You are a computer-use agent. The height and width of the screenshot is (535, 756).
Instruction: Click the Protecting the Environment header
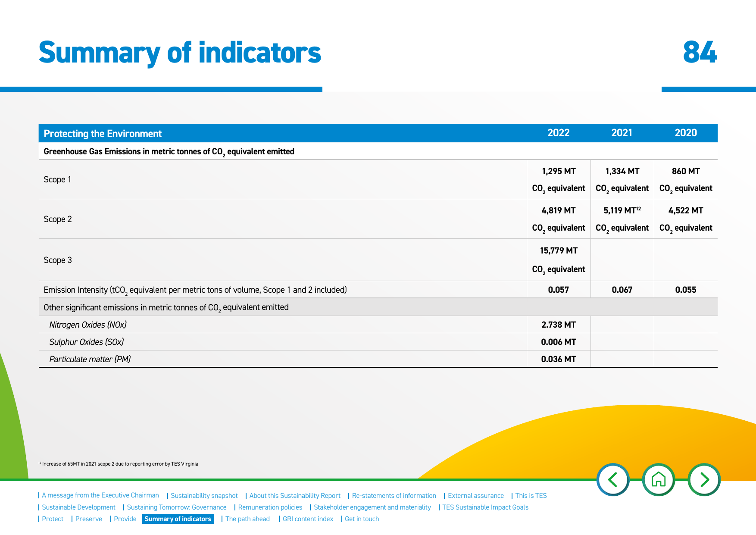pos(103,134)
